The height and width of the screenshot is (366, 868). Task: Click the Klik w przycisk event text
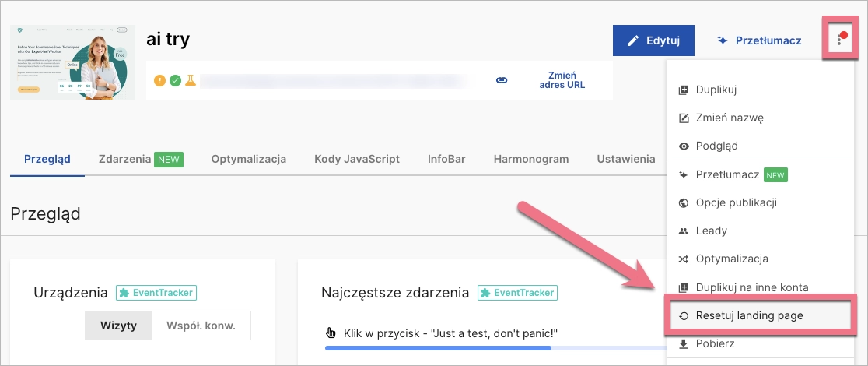(x=450, y=333)
